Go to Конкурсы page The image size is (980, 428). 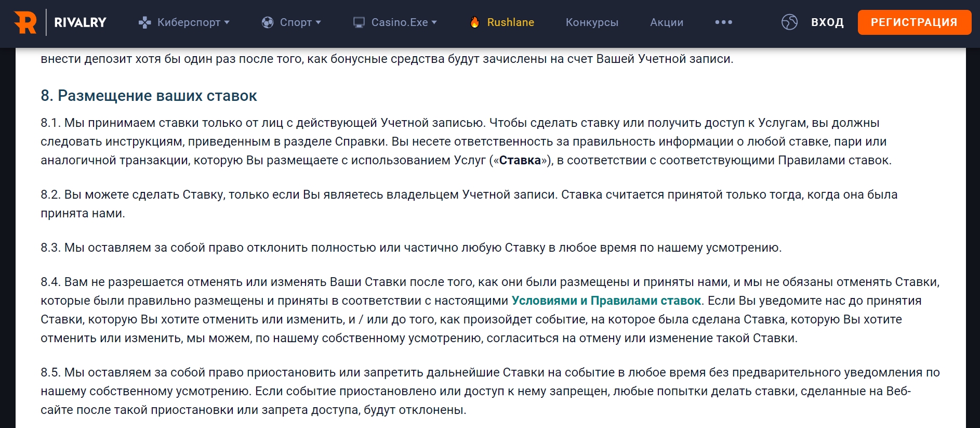coord(592,22)
